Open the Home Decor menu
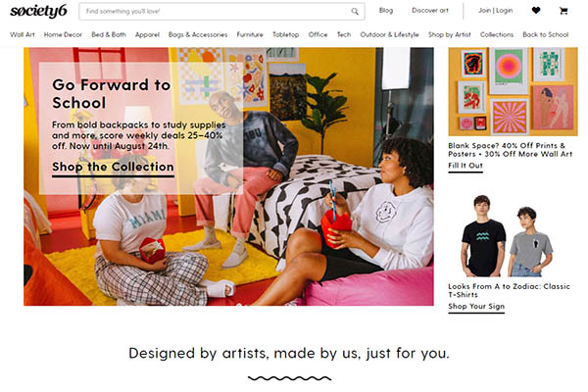The height and width of the screenshot is (392, 588). [63, 34]
